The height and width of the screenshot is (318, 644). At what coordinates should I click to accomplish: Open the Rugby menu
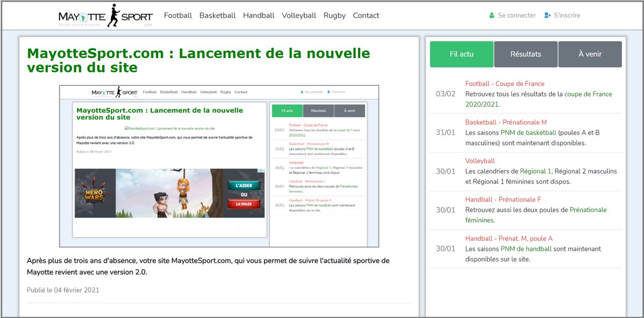pos(334,16)
